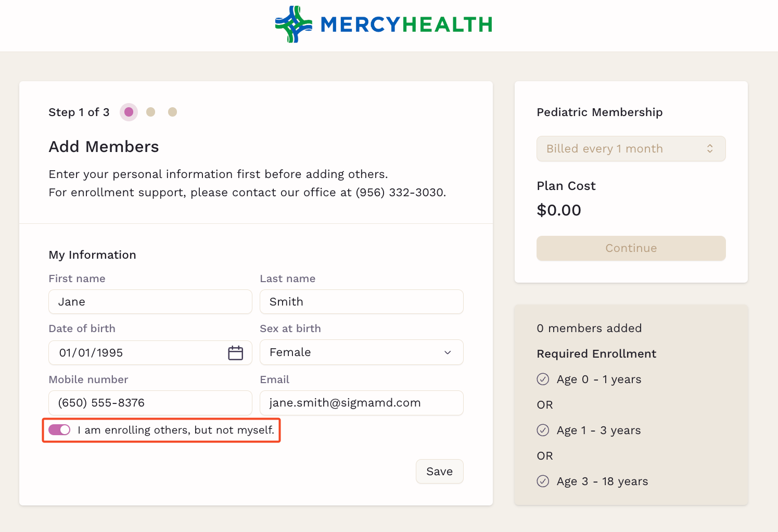The height and width of the screenshot is (532, 778).
Task: Click the Age 1 - 3 years checkmark icon
Action: coord(543,430)
